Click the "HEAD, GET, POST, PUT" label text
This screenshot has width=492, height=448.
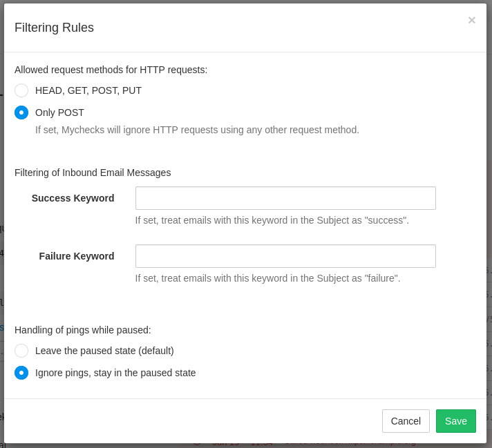pos(88,90)
